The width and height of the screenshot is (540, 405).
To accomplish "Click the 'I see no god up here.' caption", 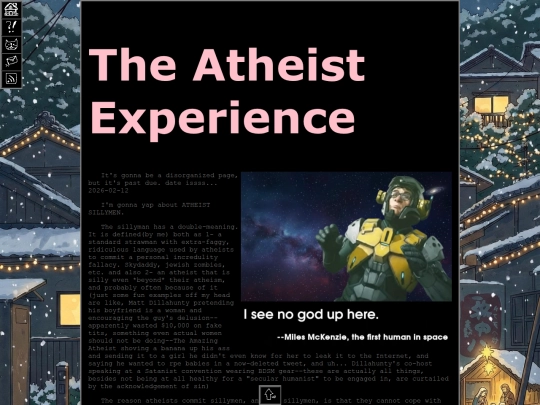I will pos(311,314).
